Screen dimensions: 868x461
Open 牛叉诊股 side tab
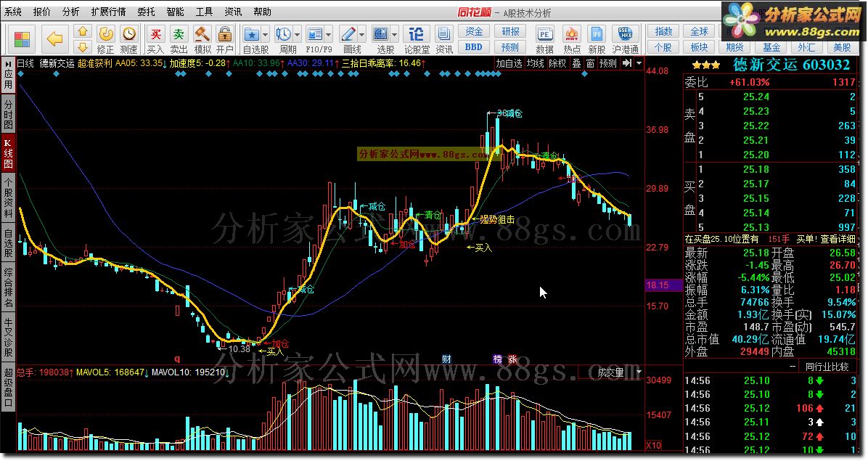[8, 337]
